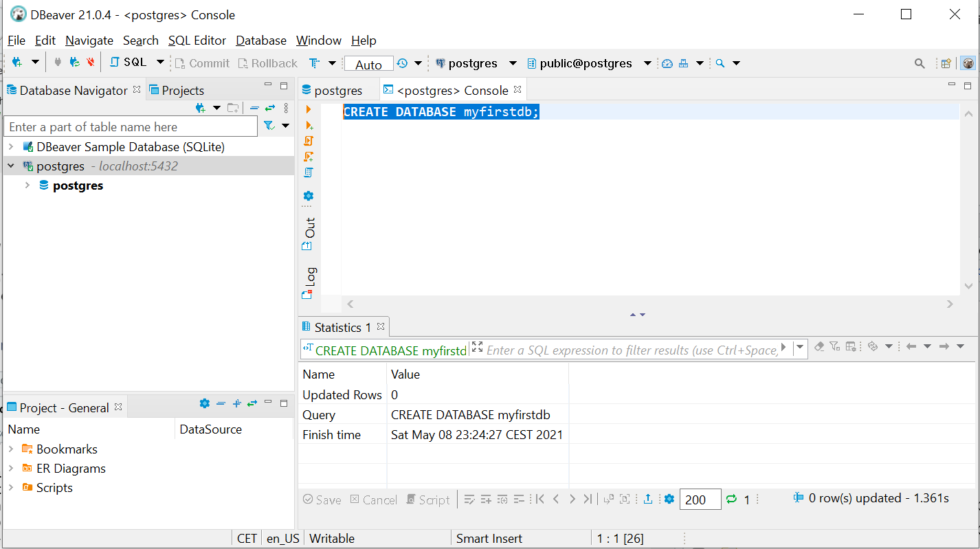Click the Reconnect plug icon with green arrows
Viewport: 980px width, 549px height.
point(74,63)
